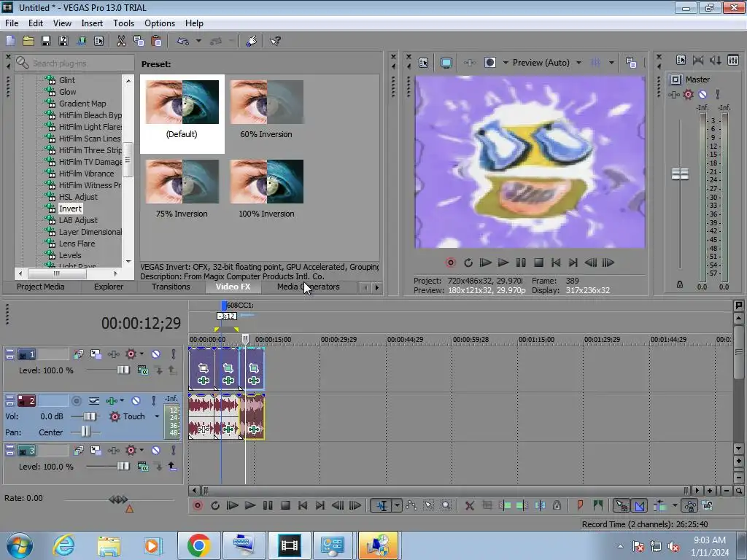Select the 100% Inversion preset
The image size is (747, 560).
(x=266, y=189)
